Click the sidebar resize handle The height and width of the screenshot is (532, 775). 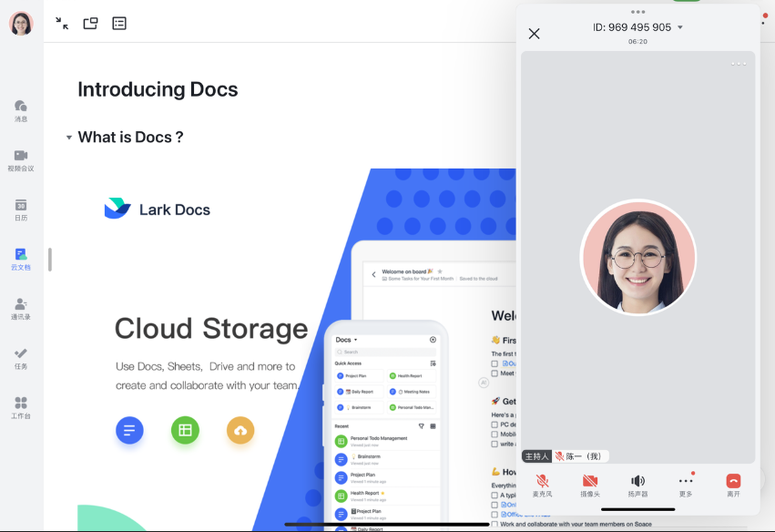(x=50, y=260)
